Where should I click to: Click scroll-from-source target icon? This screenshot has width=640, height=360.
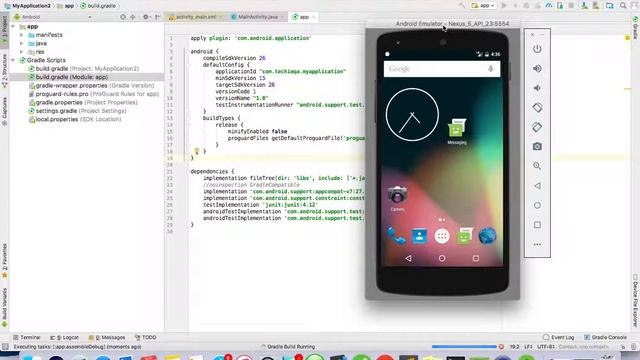(123, 17)
